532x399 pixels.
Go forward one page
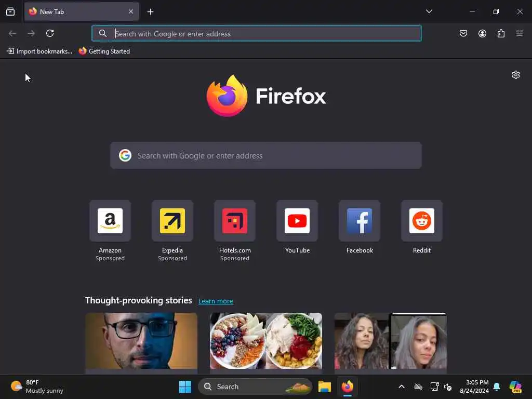(31, 33)
